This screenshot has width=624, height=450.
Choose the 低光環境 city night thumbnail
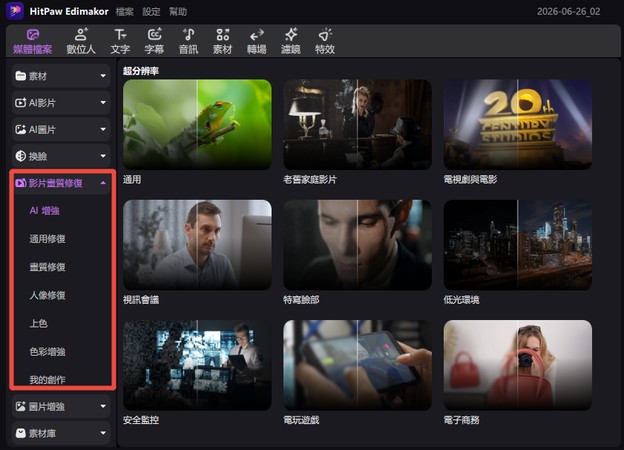point(518,245)
